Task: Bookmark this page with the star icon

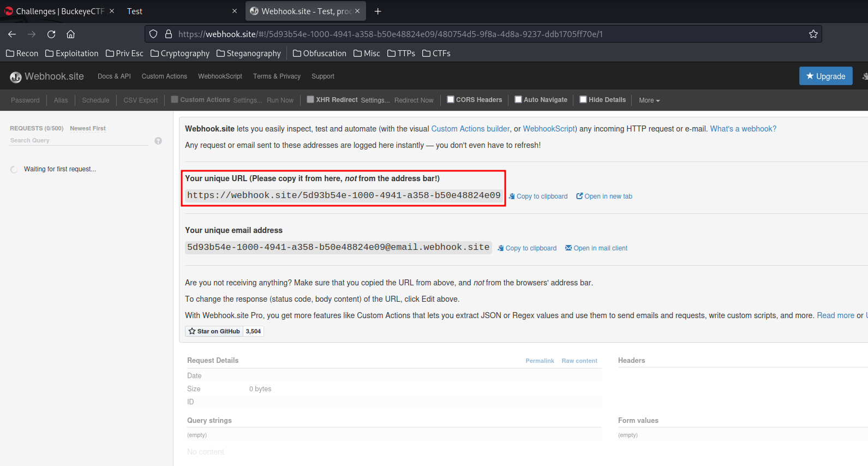Action: pos(813,34)
